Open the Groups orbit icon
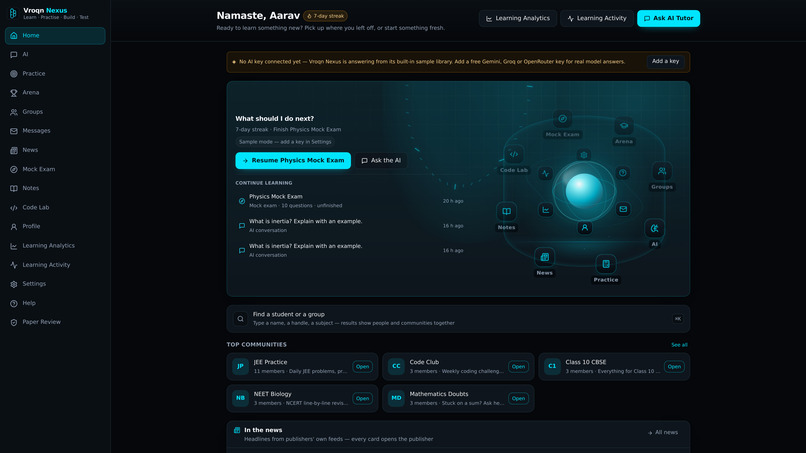Viewport: 806px width, 453px height. coord(662,171)
